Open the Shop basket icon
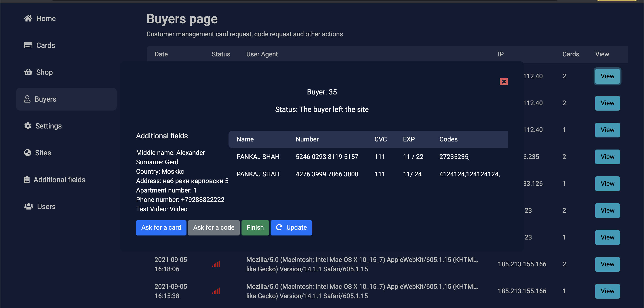The width and height of the screenshot is (644, 308). point(28,72)
